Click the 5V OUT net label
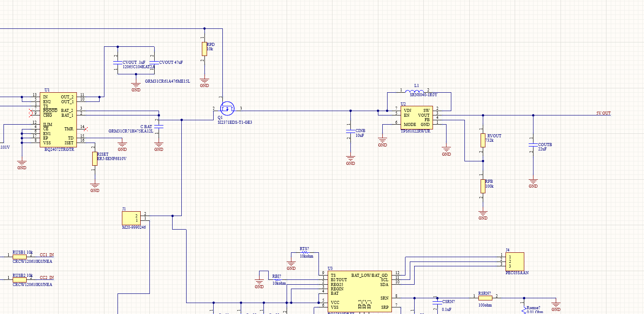Viewport: 644px width, 314px height. click(x=603, y=113)
